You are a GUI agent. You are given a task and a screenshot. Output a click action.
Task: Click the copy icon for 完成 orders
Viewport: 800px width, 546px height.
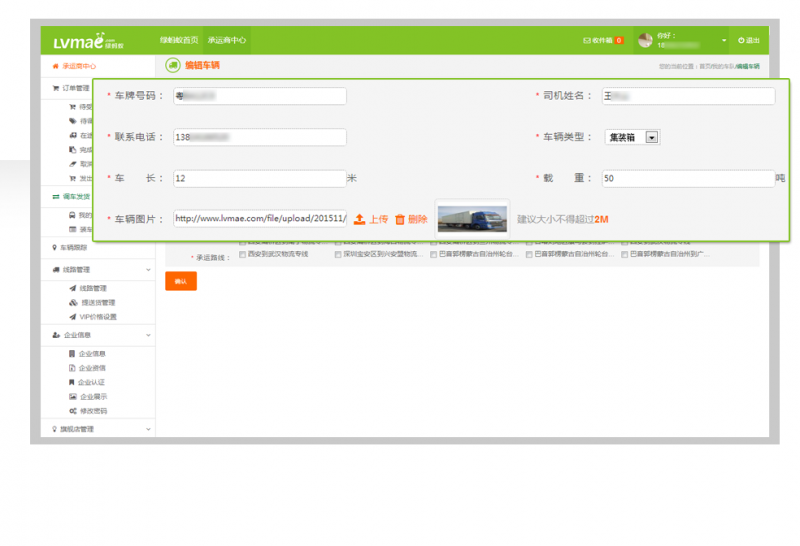pyautogui.click(x=72, y=150)
